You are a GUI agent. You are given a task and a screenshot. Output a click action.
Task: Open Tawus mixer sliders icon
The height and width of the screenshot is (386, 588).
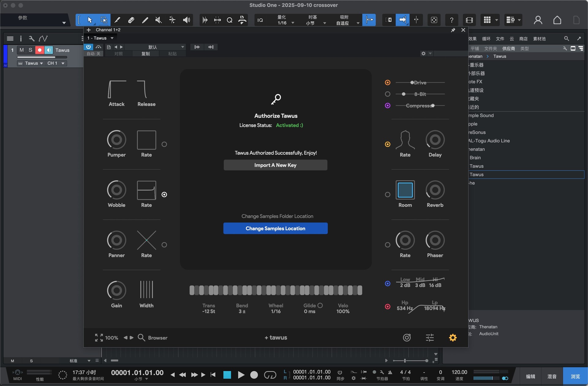pyautogui.click(x=430, y=337)
